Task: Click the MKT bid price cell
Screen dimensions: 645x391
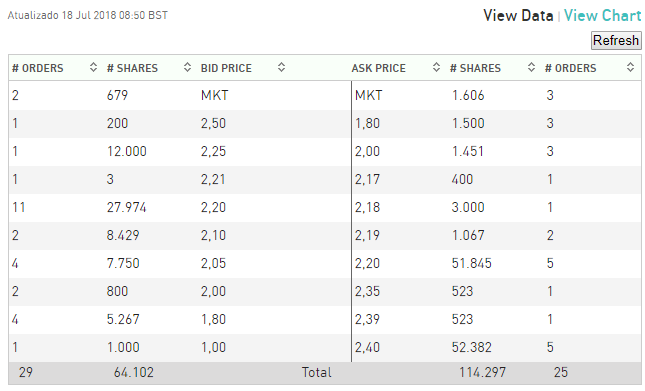Action: click(214, 95)
